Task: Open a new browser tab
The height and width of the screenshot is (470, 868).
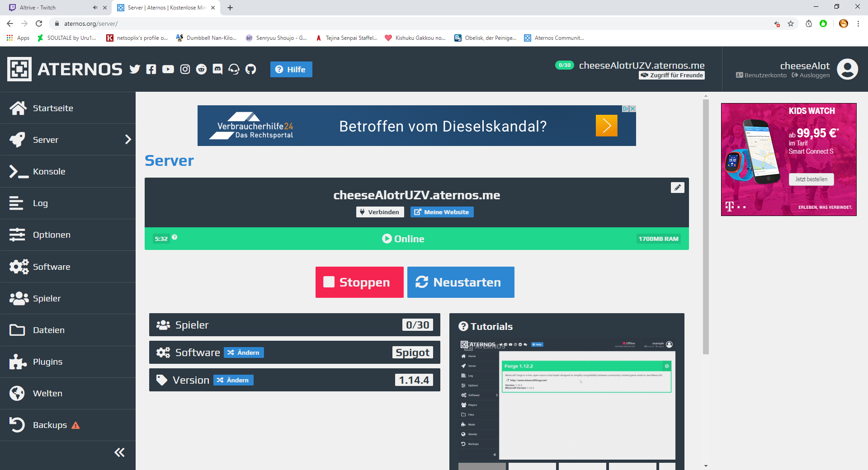Action: point(230,8)
